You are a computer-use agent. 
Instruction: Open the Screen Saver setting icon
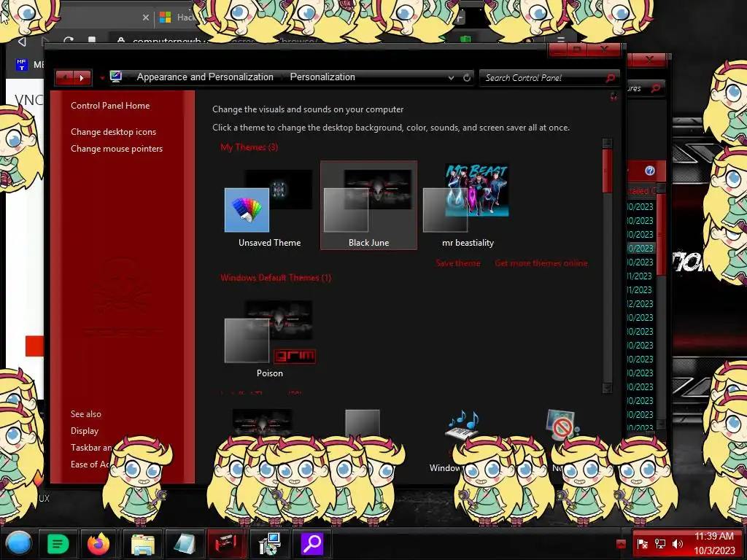click(561, 424)
